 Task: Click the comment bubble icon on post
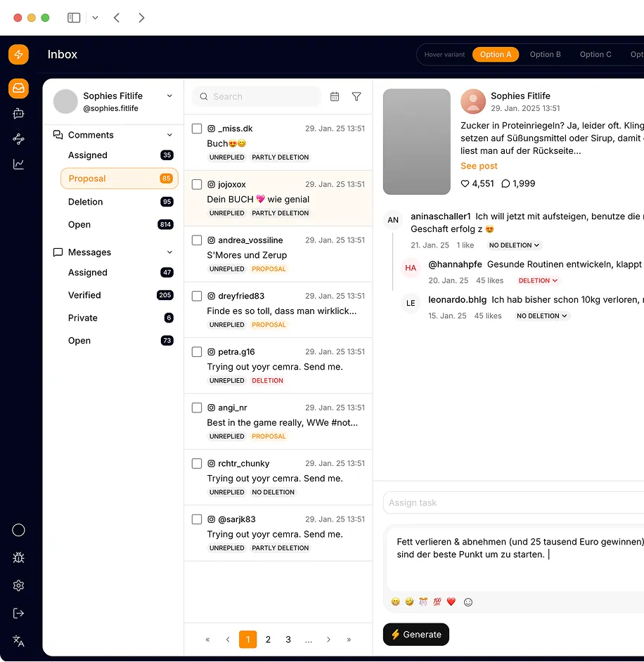[x=505, y=183]
